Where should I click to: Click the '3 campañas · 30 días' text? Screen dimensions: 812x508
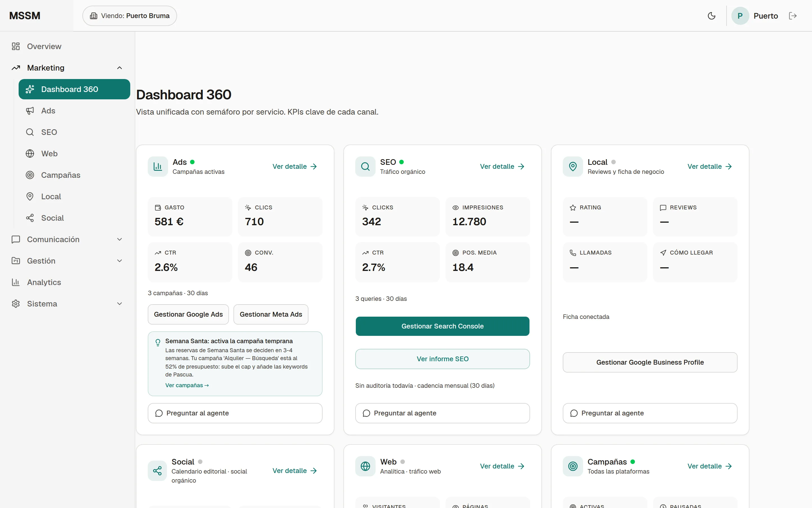point(178,293)
